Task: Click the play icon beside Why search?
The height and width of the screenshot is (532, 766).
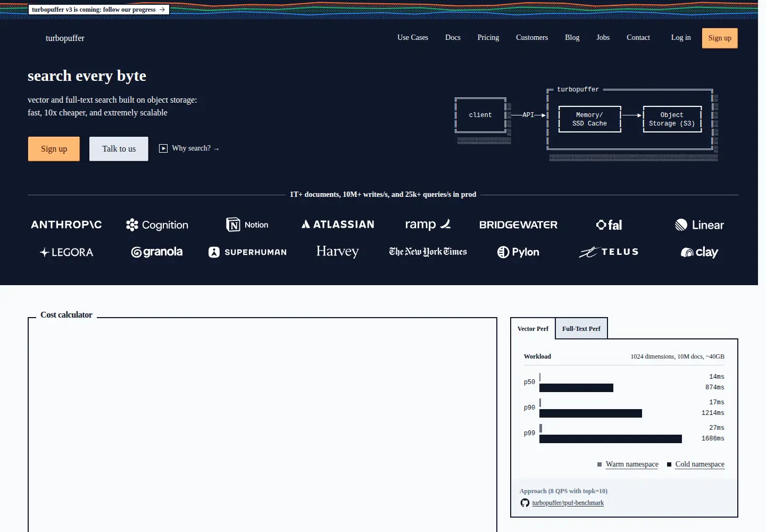Action: tap(163, 148)
